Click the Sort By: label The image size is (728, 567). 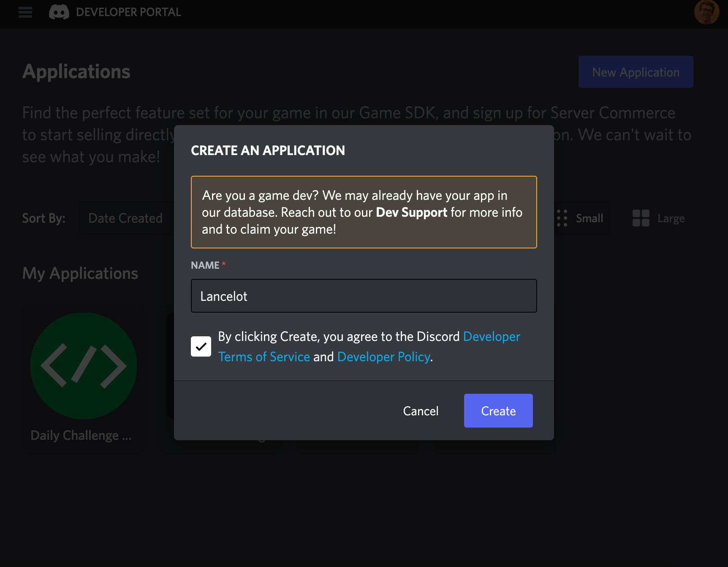point(43,218)
